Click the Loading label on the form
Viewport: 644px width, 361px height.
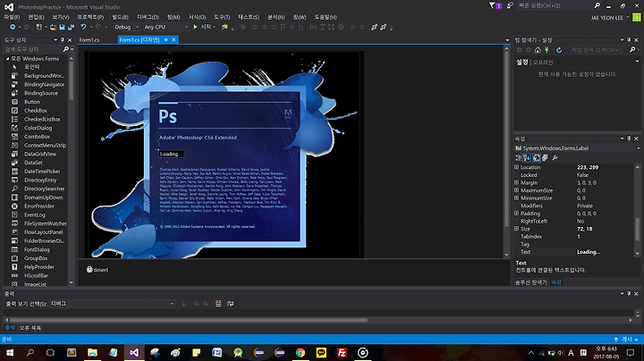[x=171, y=154]
